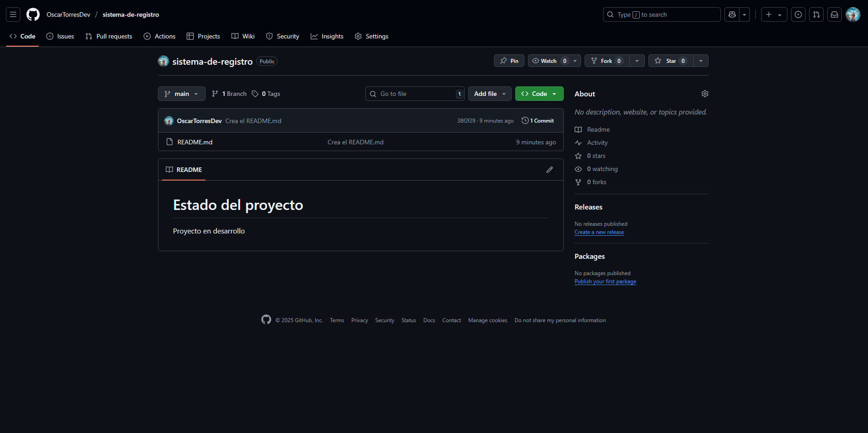Click Manage cookies in footer
This screenshot has height=433, width=868.
[488, 320]
